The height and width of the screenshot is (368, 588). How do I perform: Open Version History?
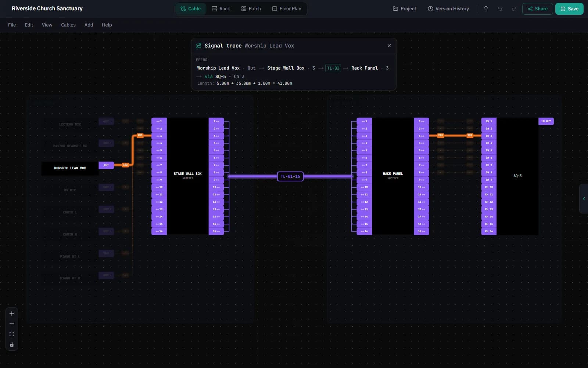tap(448, 9)
